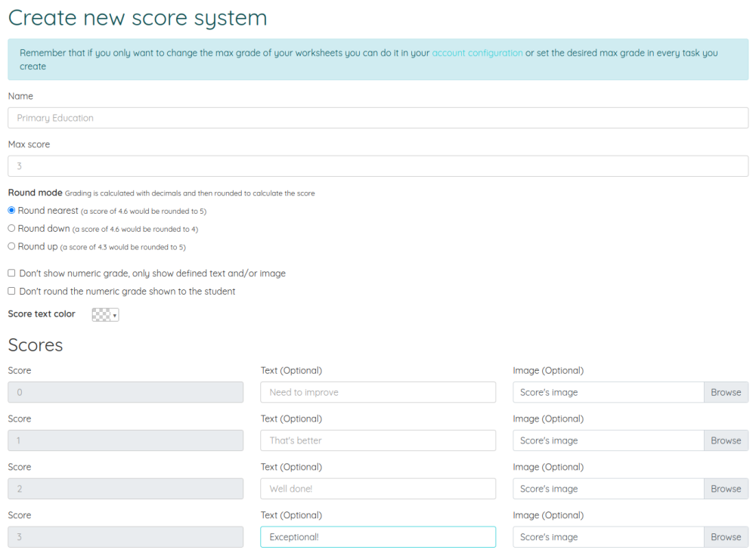Click the disabled Score 0 field

[x=125, y=392]
